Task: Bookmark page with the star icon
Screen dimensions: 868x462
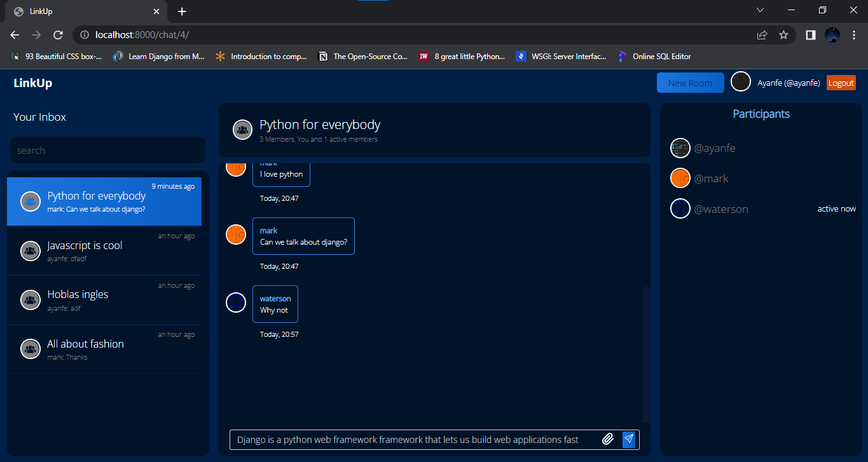Action: (x=783, y=35)
